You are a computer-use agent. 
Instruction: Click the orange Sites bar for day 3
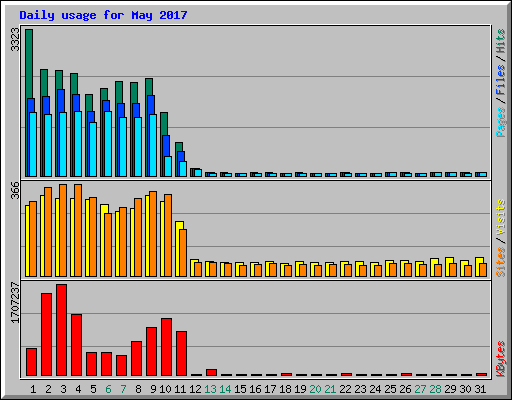tap(63, 230)
